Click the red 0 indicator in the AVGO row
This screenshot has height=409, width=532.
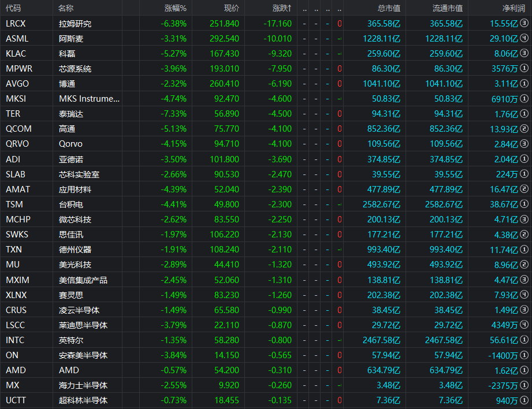(340, 84)
